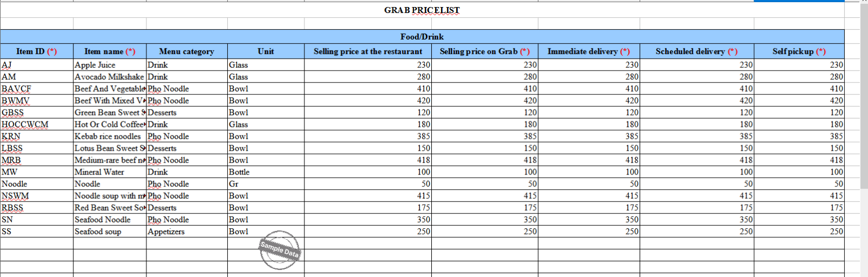Select the Food/Drink merged header cell

(422, 37)
